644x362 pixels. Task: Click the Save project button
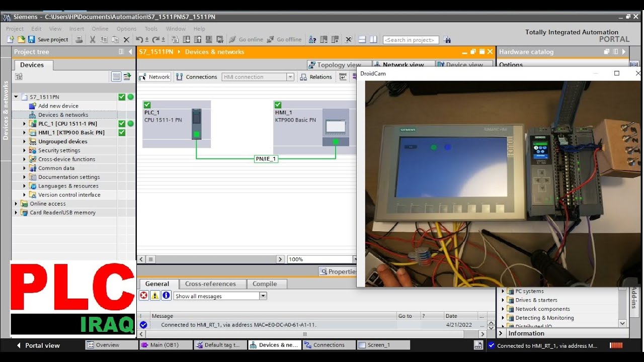pyautogui.click(x=48, y=39)
